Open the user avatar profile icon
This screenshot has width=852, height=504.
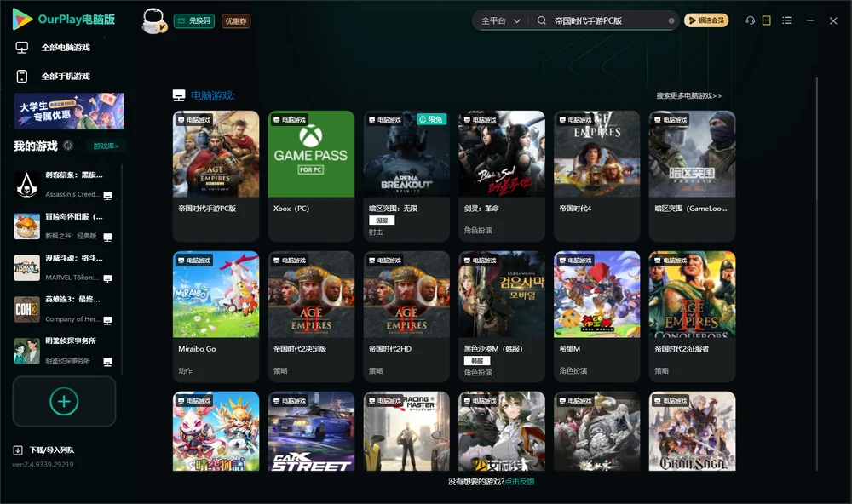pos(153,21)
